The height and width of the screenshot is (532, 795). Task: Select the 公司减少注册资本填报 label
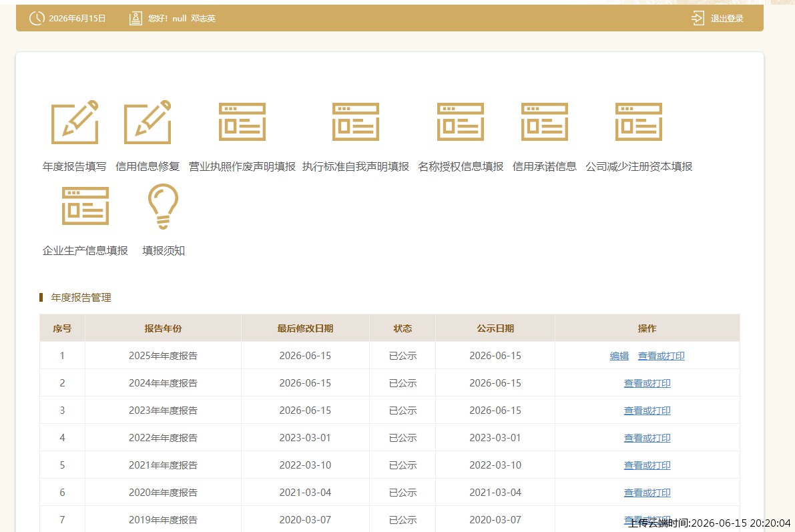click(639, 166)
